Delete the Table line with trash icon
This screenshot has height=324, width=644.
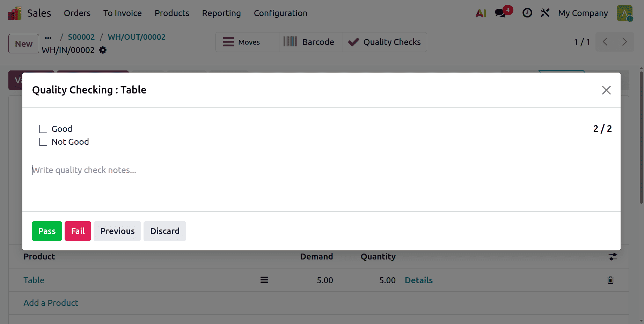pos(610,280)
